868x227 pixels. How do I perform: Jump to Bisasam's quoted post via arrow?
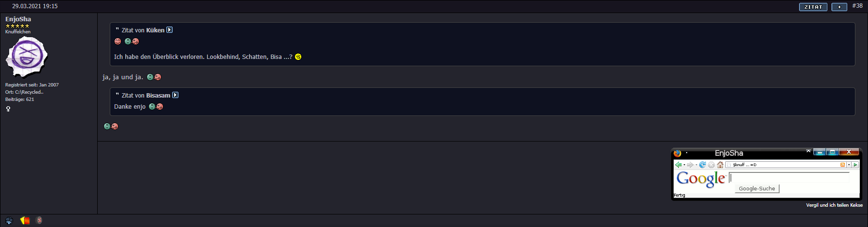click(x=175, y=95)
